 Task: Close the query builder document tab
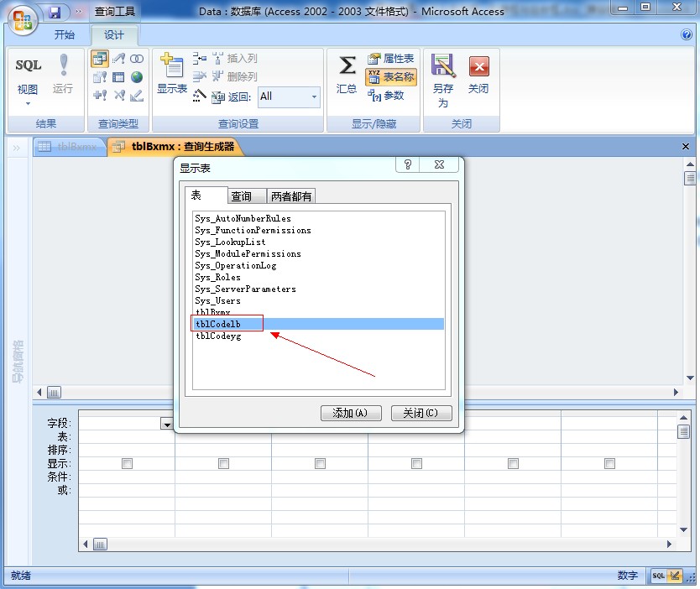coord(686,146)
